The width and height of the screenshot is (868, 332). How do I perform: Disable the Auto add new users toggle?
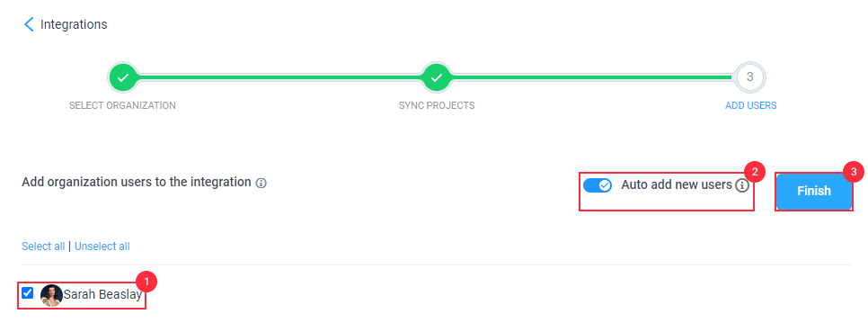(598, 185)
